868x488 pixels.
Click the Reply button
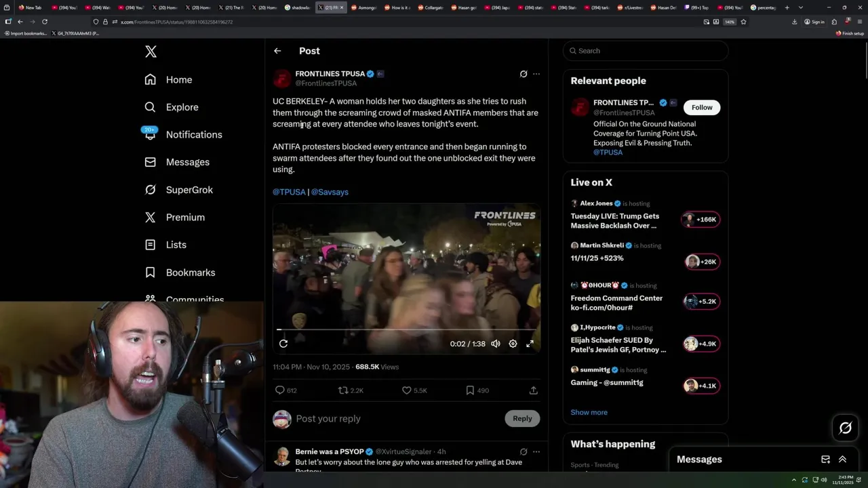[x=522, y=418]
